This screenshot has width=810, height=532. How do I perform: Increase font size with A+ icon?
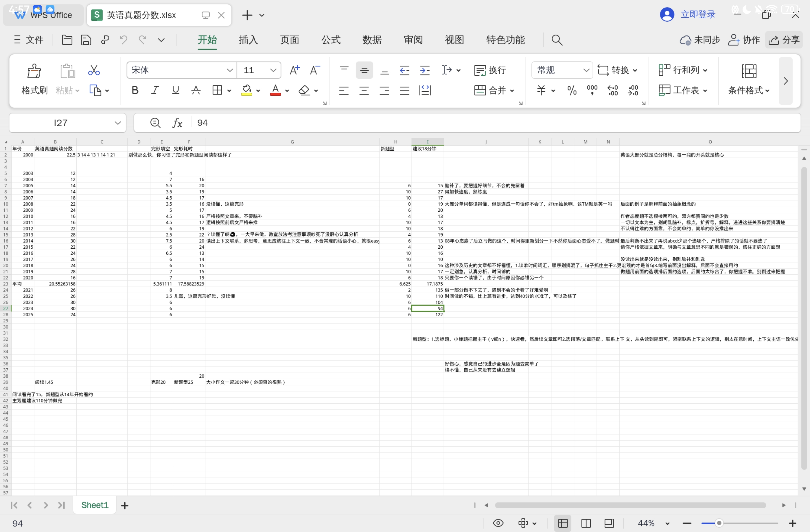click(x=295, y=70)
